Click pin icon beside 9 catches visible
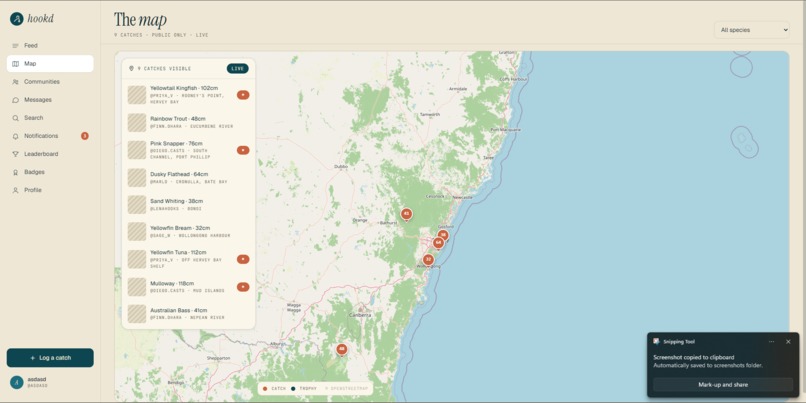 (x=131, y=68)
